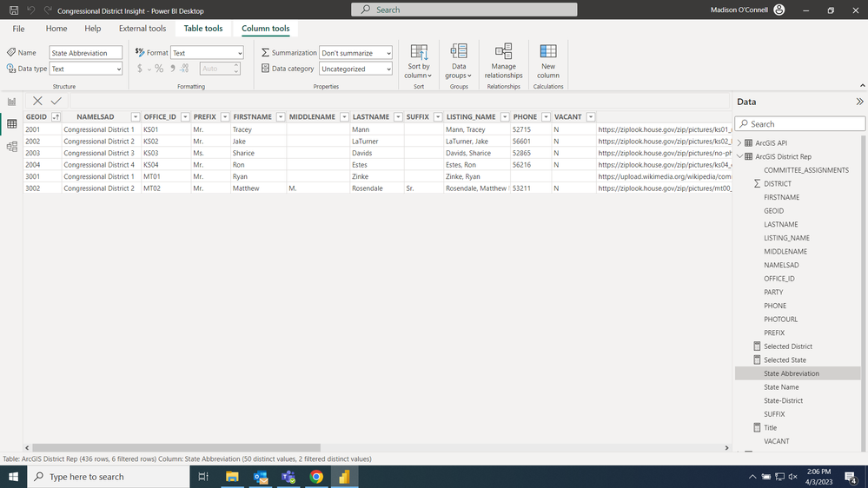Open the Sort by column tool

[419, 62]
